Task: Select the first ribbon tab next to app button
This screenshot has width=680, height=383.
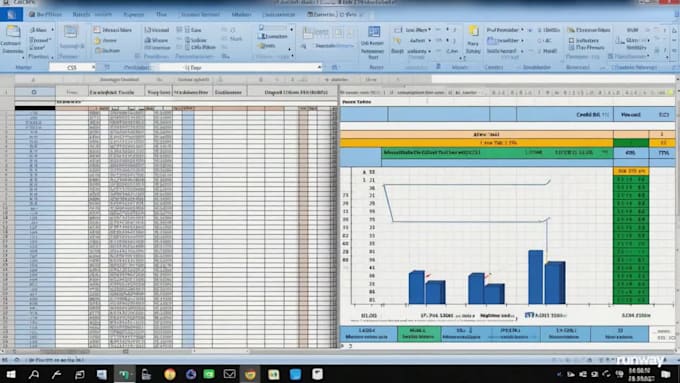Action: 45,14
